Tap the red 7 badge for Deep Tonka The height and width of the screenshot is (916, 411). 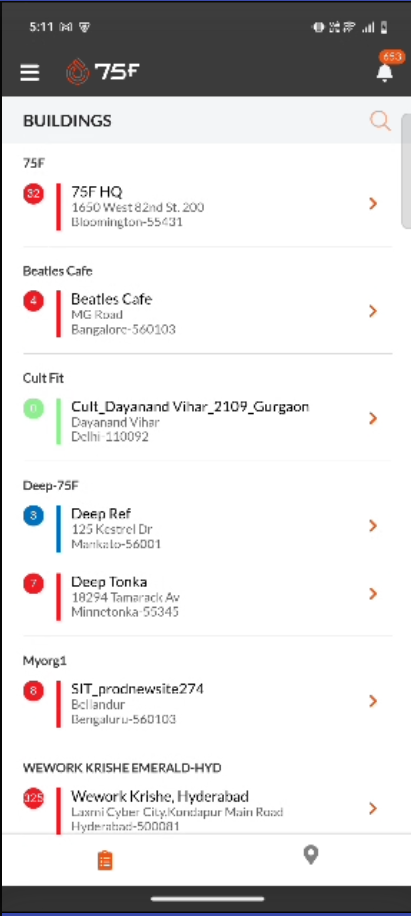[x=33, y=583]
